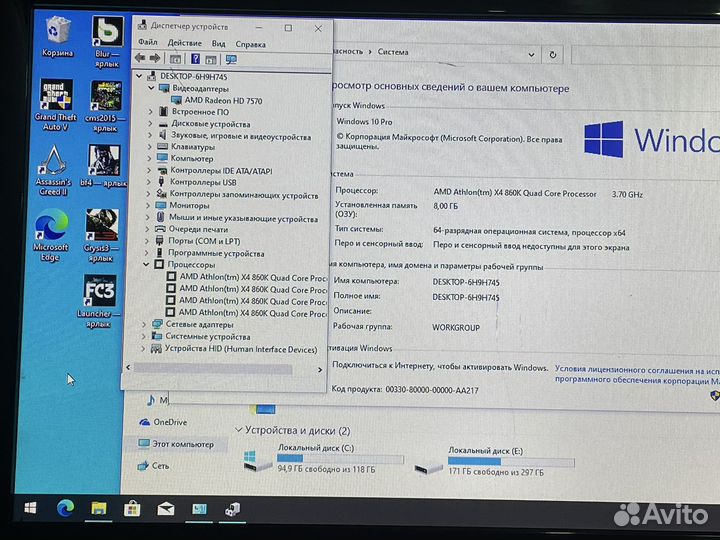Select the Системные устройства item
This screenshot has height=540, width=720.
(202, 336)
